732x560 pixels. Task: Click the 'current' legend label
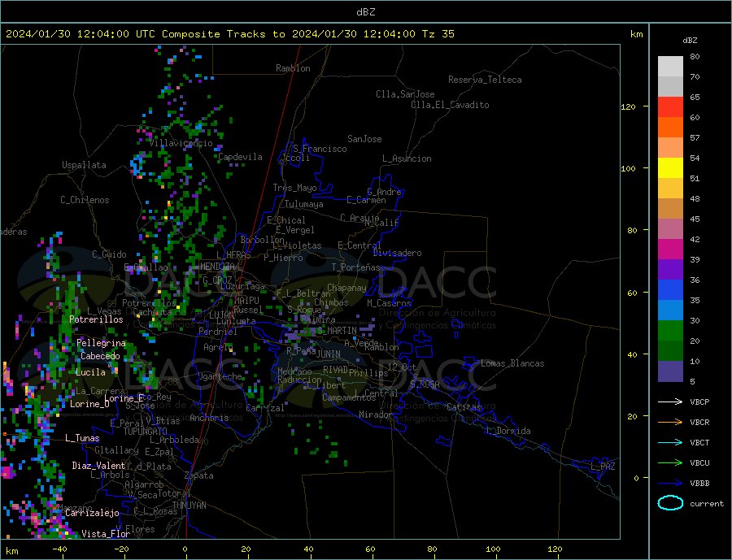tap(707, 504)
